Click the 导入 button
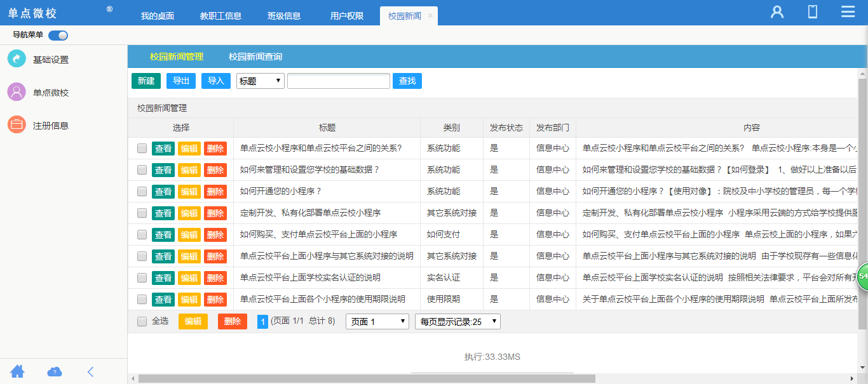This screenshot has width=868, height=384. (x=216, y=81)
